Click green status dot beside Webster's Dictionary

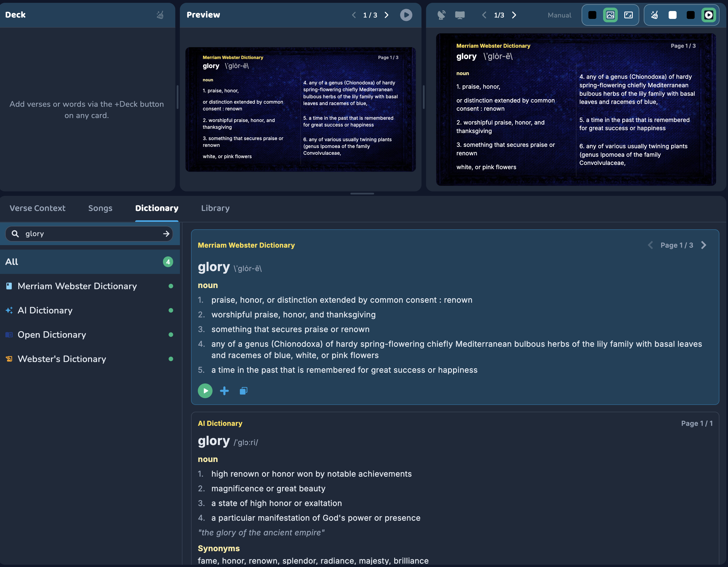[171, 359]
